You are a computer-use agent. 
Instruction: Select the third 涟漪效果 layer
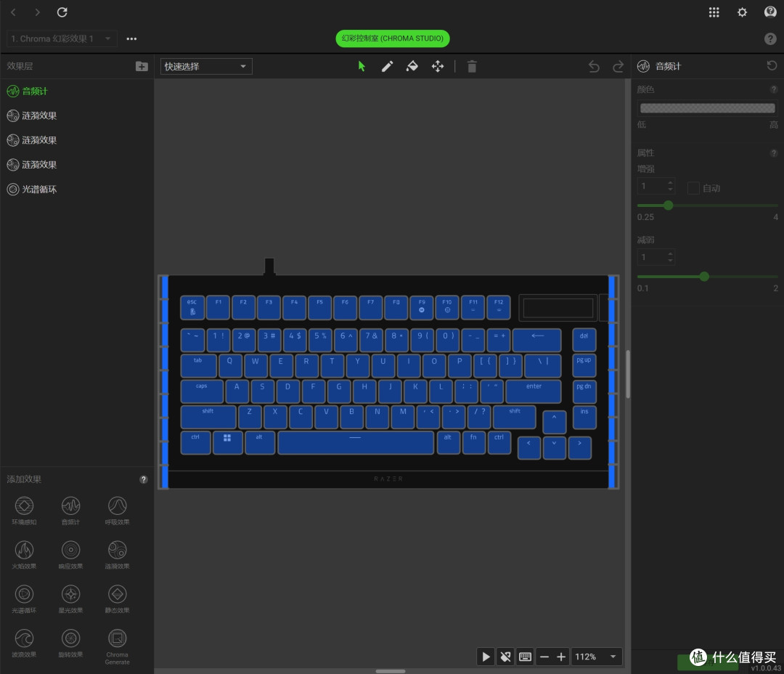click(x=76, y=165)
